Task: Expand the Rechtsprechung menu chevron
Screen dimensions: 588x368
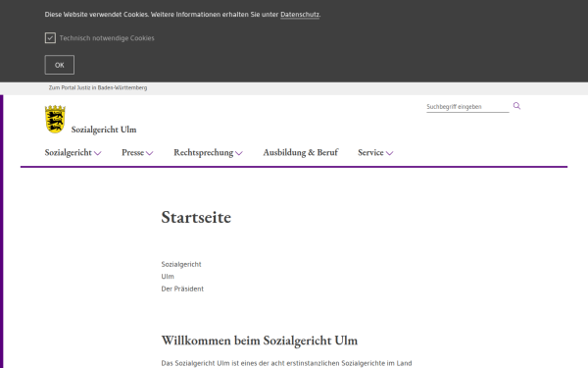Action: coord(239,153)
